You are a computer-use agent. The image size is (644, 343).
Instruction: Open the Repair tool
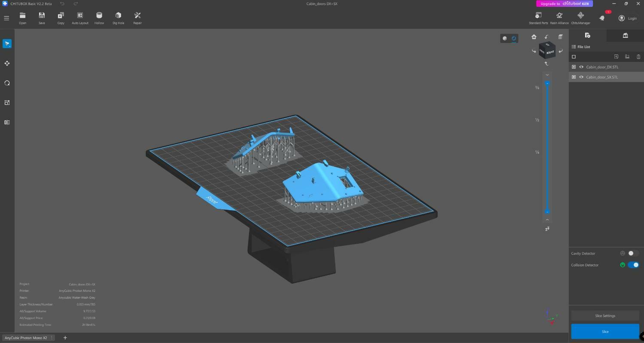[x=137, y=18]
